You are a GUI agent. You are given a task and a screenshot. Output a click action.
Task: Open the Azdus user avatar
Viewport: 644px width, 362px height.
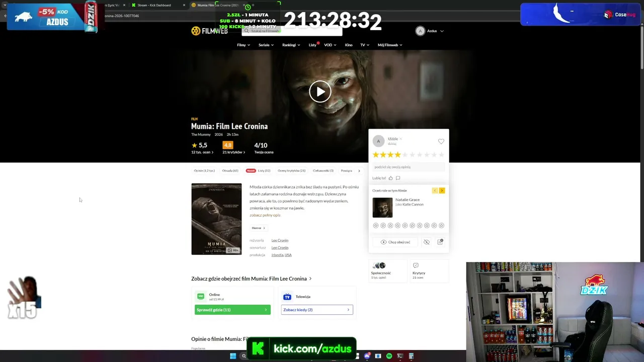coord(420,31)
